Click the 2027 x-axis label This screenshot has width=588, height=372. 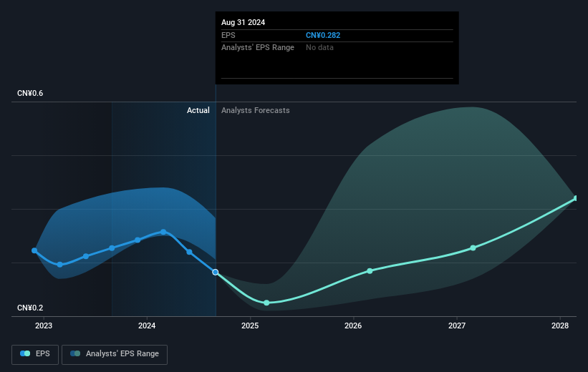(x=457, y=325)
